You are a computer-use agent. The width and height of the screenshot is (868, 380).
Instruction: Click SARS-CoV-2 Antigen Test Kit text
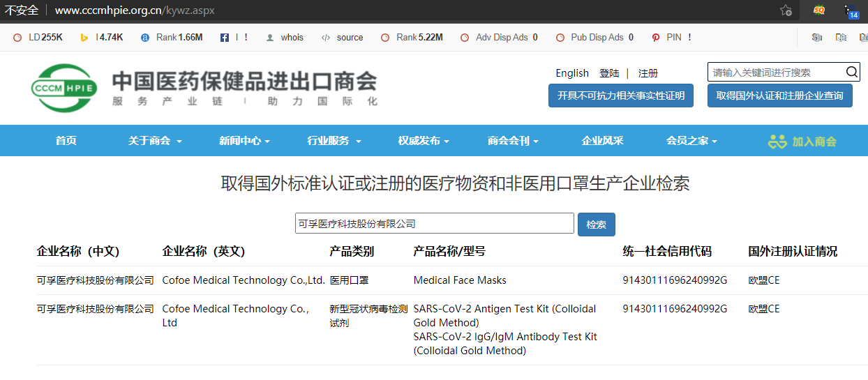click(x=504, y=316)
